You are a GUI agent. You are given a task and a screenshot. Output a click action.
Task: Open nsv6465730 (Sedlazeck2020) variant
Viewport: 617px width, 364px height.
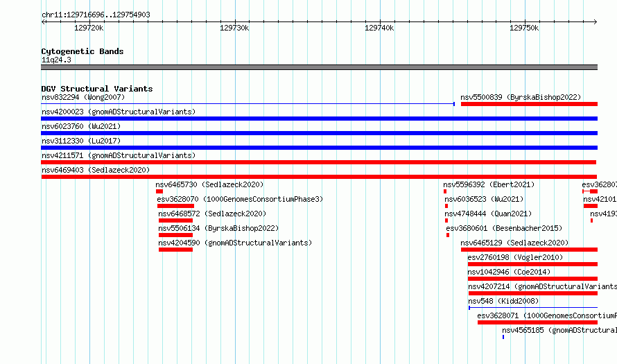pos(209,184)
